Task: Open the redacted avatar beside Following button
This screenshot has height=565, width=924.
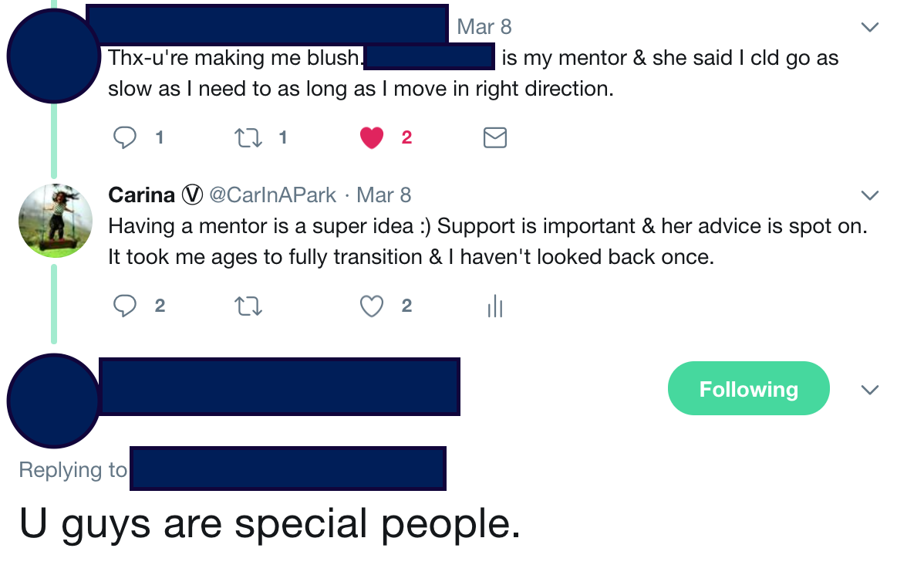Action: coord(53,400)
